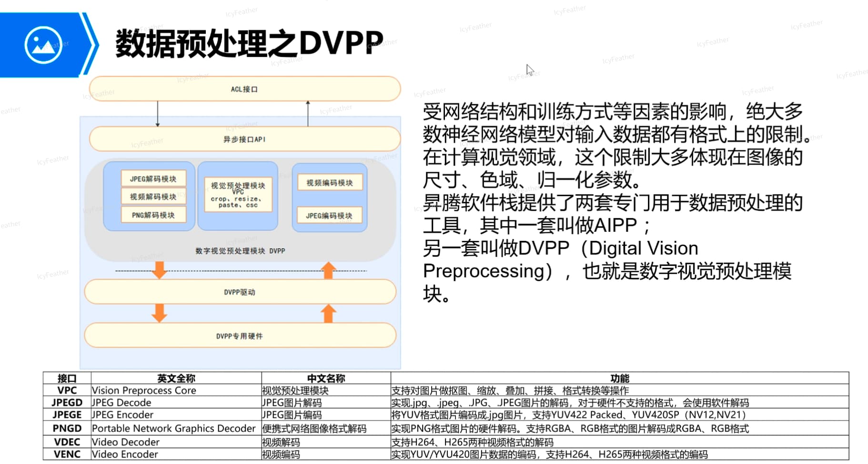This screenshot has height=464, width=868.
Task: Select the JPEG编码模块 box
Action: (330, 215)
